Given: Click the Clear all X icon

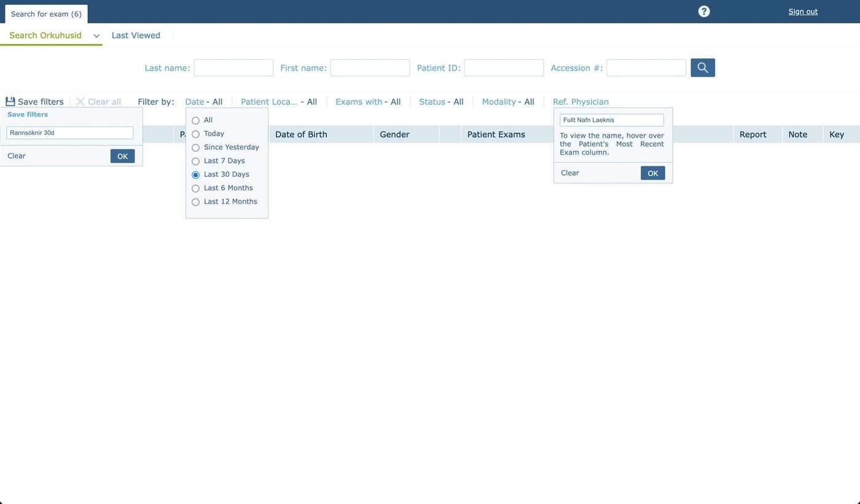Looking at the screenshot, I should 80,101.
